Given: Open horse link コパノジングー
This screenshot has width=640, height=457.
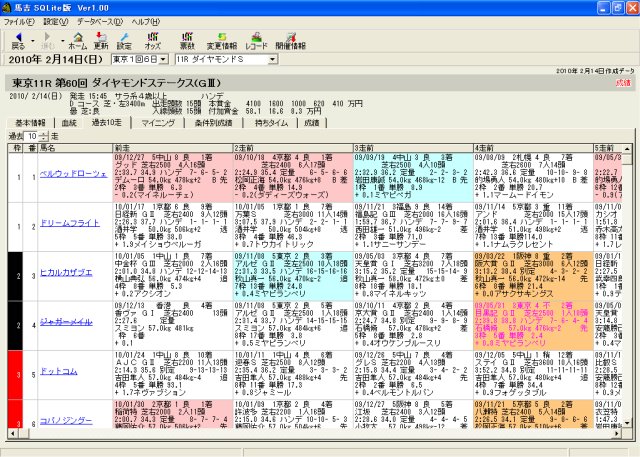Looking at the screenshot, I should click(66, 421).
